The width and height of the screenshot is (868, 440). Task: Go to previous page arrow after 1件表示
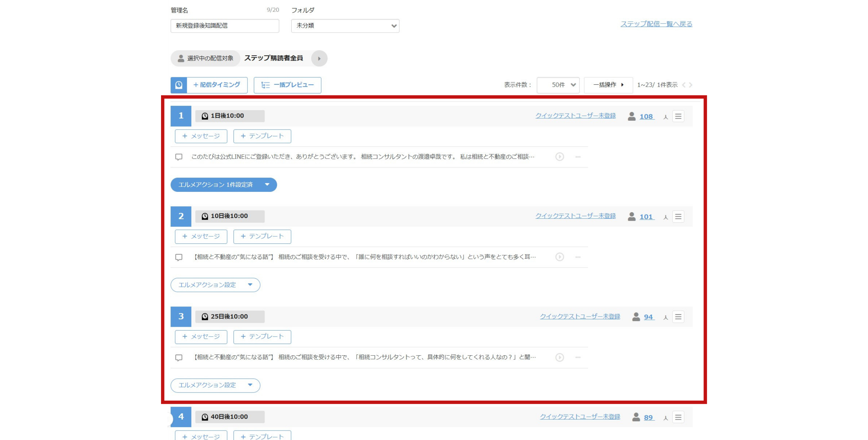[x=684, y=85]
